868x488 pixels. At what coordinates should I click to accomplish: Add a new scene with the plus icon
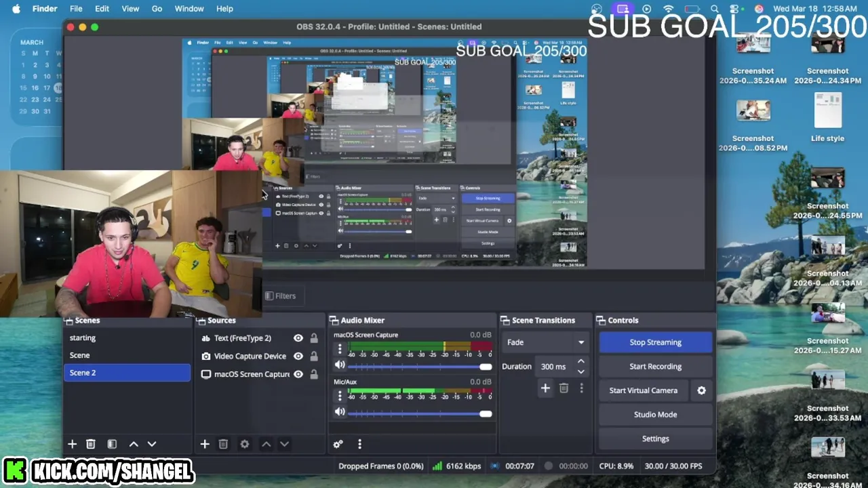(72, 444)
